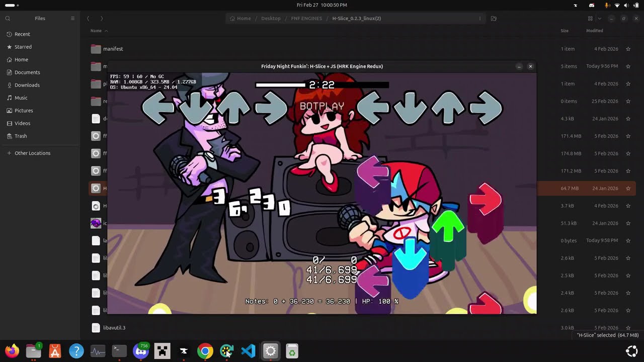
Task: Click the search-folder icon in the Files header
Action: click(x=494, y=18)
